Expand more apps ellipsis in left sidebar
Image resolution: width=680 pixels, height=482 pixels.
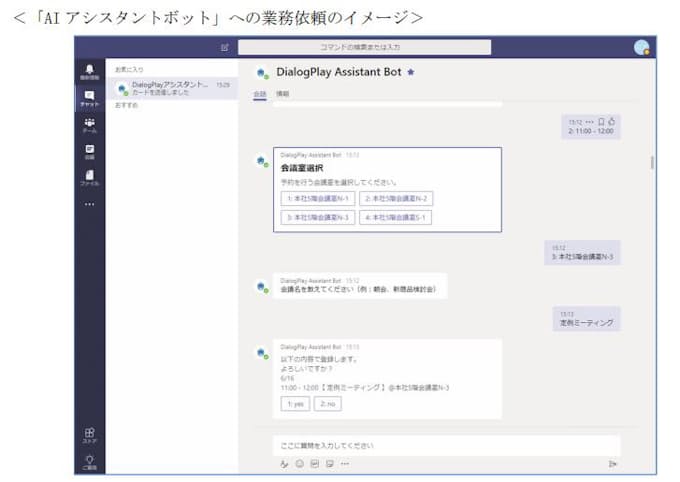89,204
